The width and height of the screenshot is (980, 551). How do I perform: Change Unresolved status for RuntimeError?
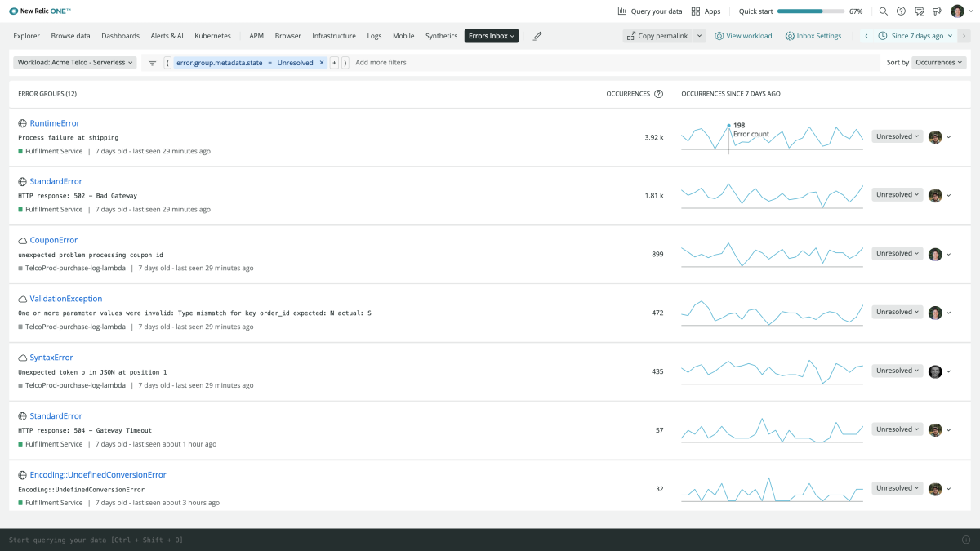[898, 136]
